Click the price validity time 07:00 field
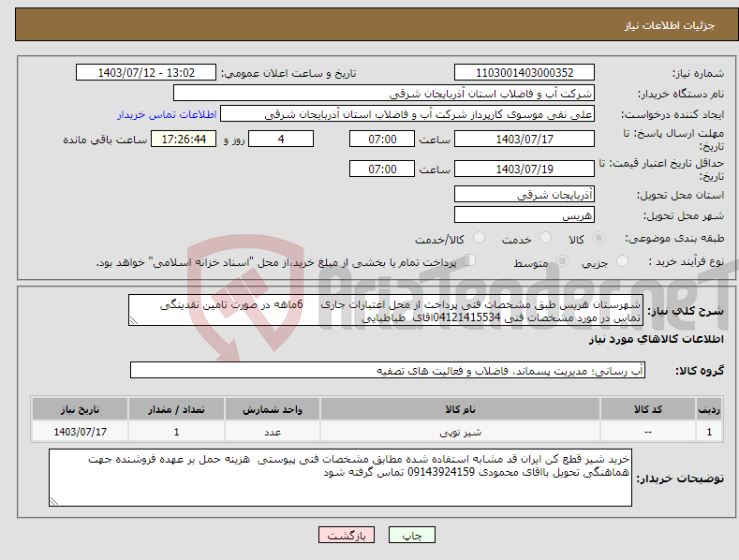 tap(382, 169)
